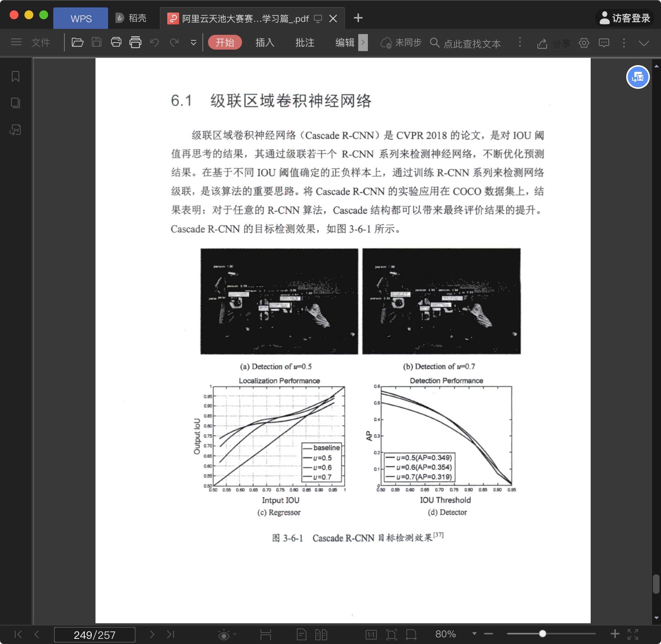This screenshot has width=661, height=644.
Task: Go to last page button
Action: pos(170,634)
